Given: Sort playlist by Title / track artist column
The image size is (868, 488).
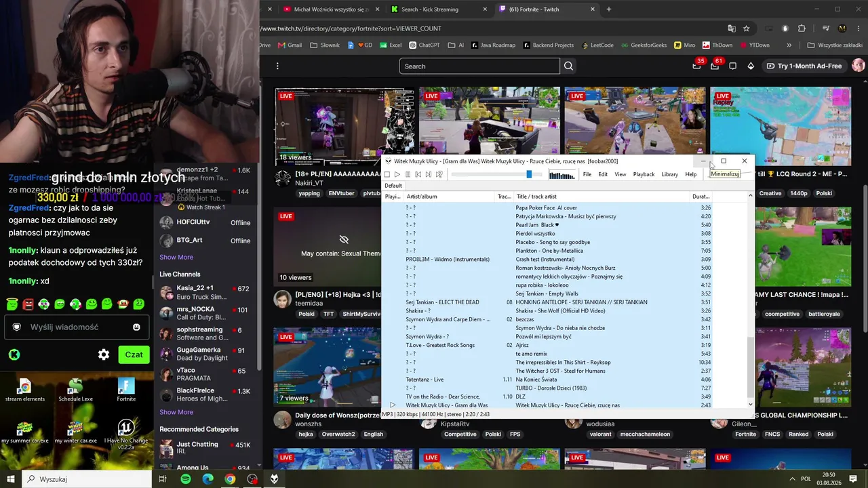Looking at the screenshot, I should click(x=602, y=197).
